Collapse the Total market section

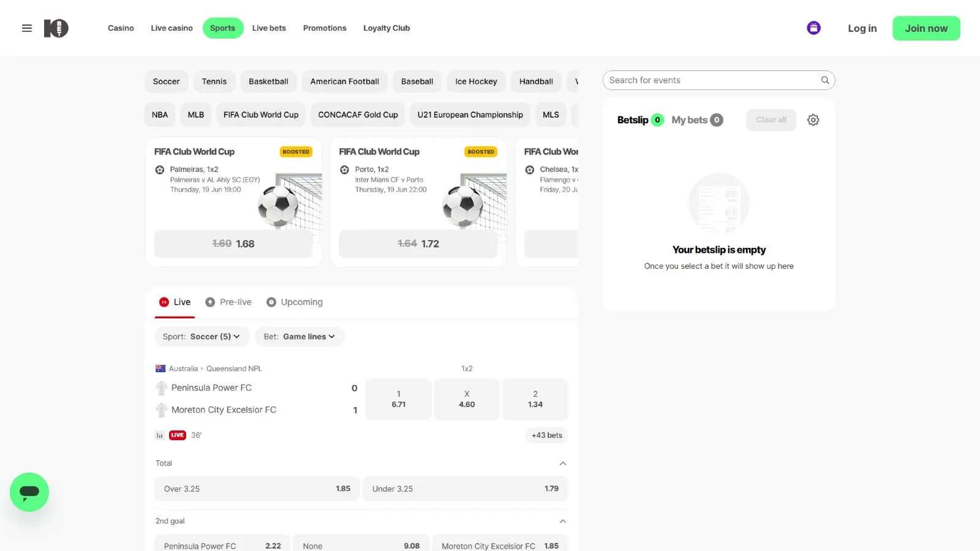563,463
